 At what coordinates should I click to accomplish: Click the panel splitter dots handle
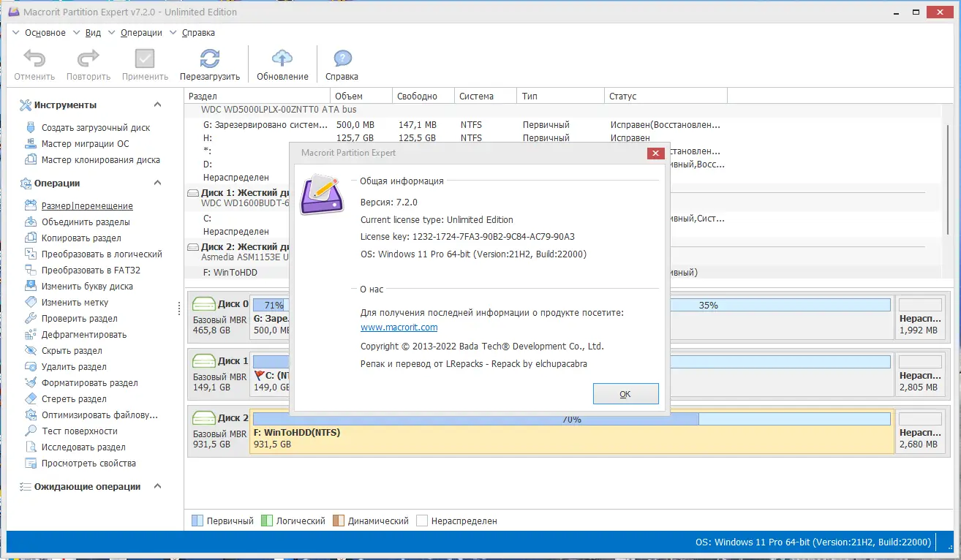pos(179,309)
